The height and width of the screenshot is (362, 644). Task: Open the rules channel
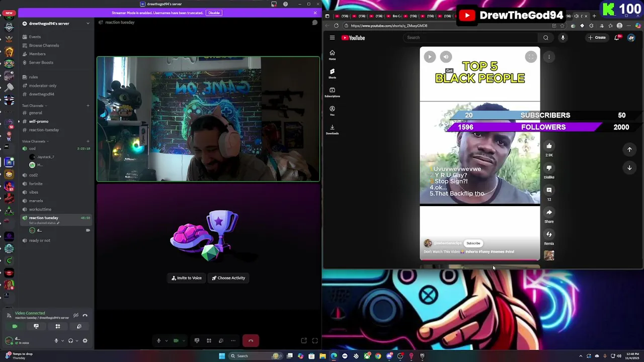33,77
